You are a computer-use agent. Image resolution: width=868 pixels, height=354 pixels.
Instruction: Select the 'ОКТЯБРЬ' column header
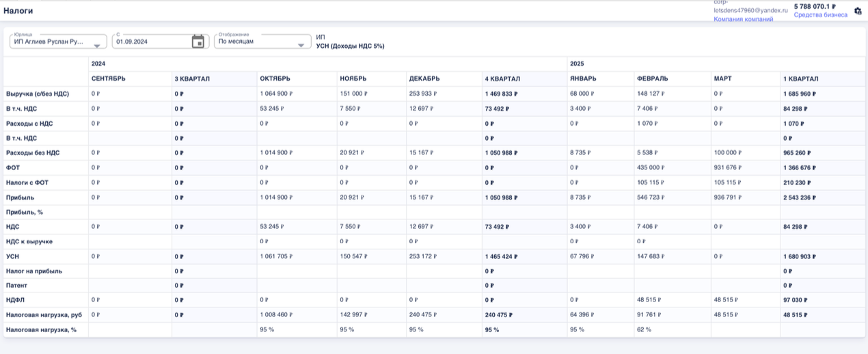click(275, 79)
